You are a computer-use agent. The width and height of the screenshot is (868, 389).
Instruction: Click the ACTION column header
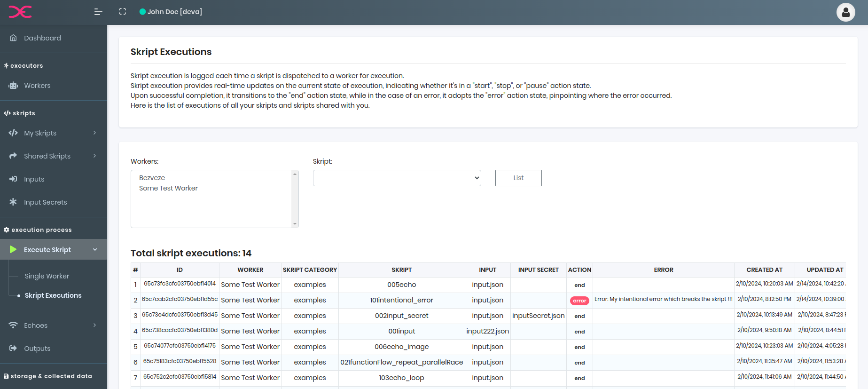point(579,270)
